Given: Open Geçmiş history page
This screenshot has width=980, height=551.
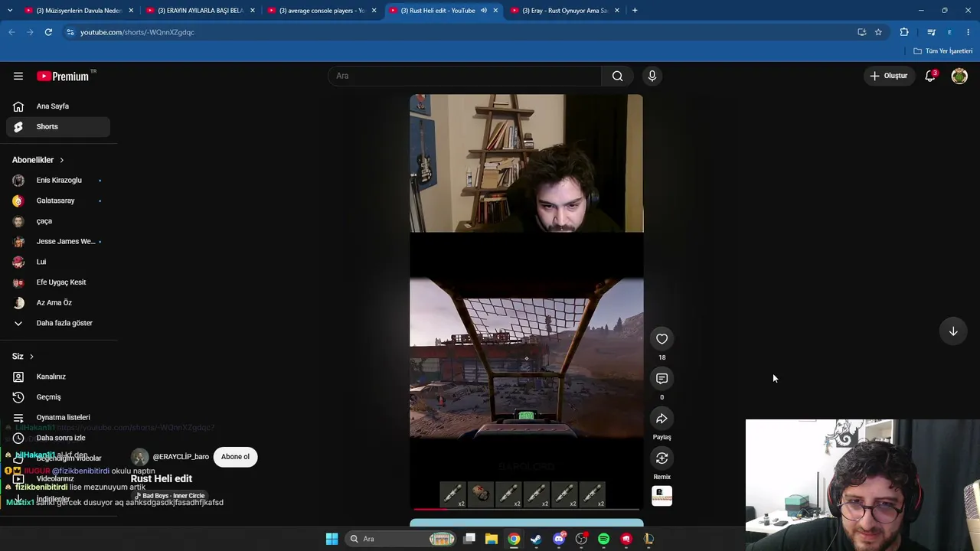Looking at the screenshot, I should pyautogui.click(x=58, y=397).
